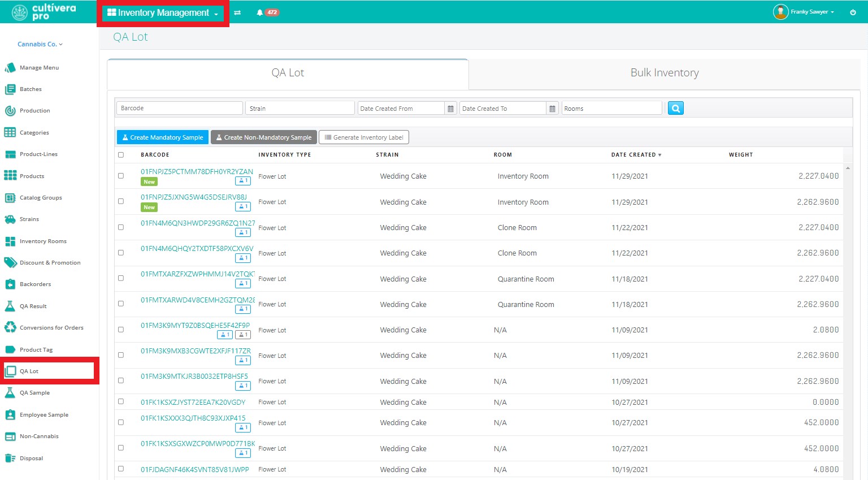Select checkbox for lot 01FNPJZ5JXNG5W4G5DSEJRV88J
This screenshot has width=868, height=480.
point(121,201)
